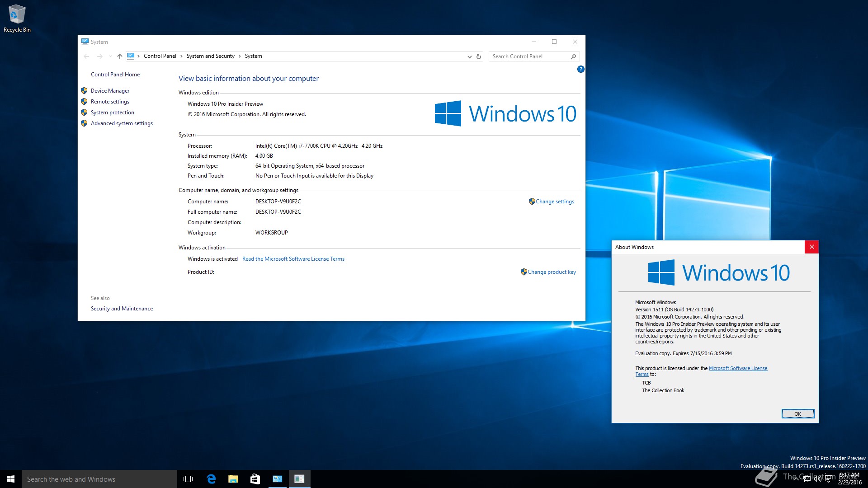The image size is (868, 488).
Task: Expand the chevron before Control Panel breadcrumb
Action: [x=138, y=56]
